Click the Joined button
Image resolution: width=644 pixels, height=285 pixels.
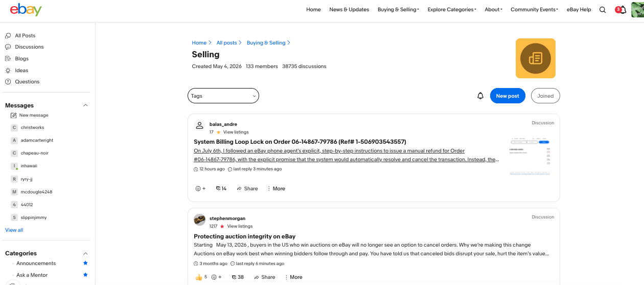coord(545,96)
